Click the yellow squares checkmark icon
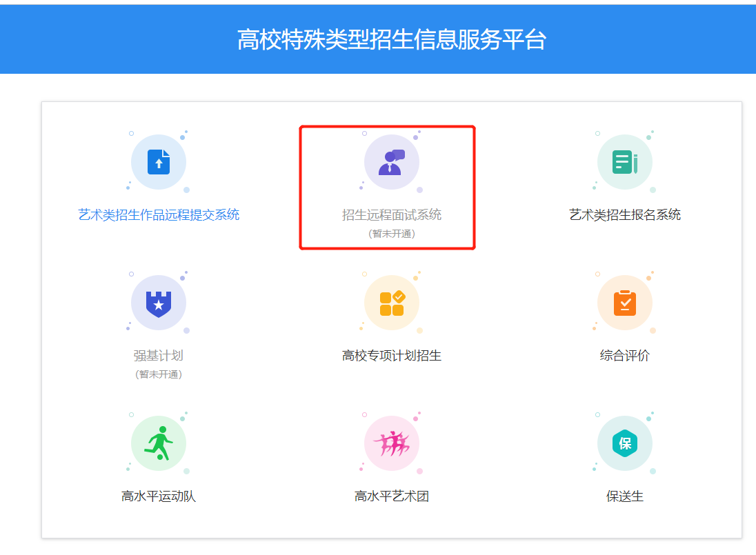This screenshot has height=555, width=756. 392,303
